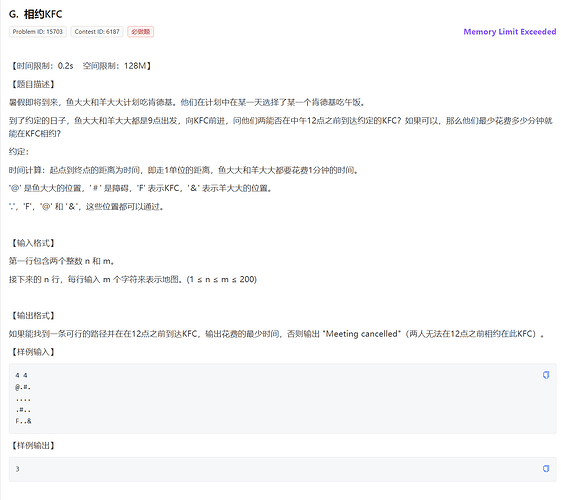This screenshot has height=500, width=561.
Task: Click the Problem ID: 15703 badge
Action: (38, 31)
